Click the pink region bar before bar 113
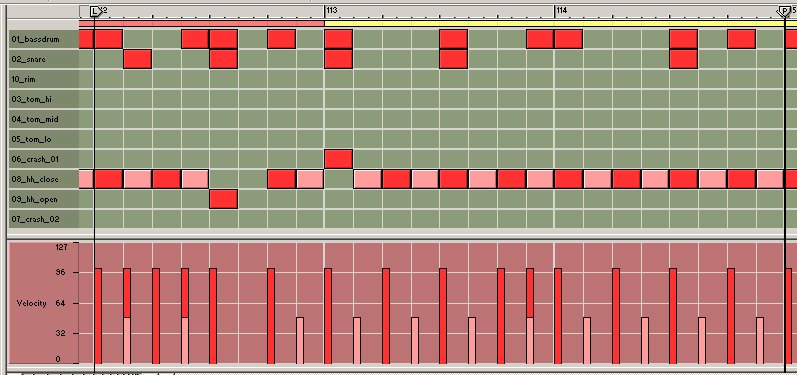Screen dimensions: 797x375 pyautogui.click(x=202, y=23)
